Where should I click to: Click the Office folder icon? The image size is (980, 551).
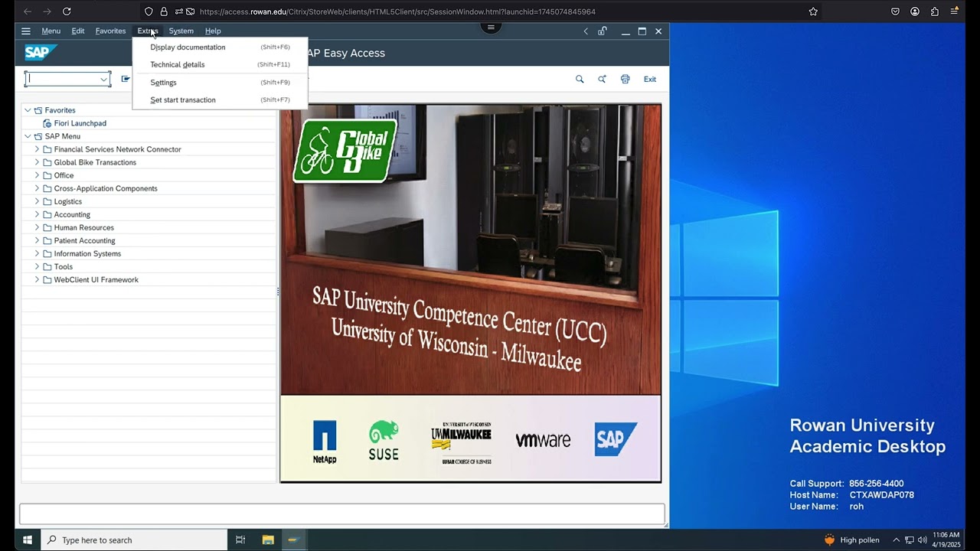pos(47,175)
